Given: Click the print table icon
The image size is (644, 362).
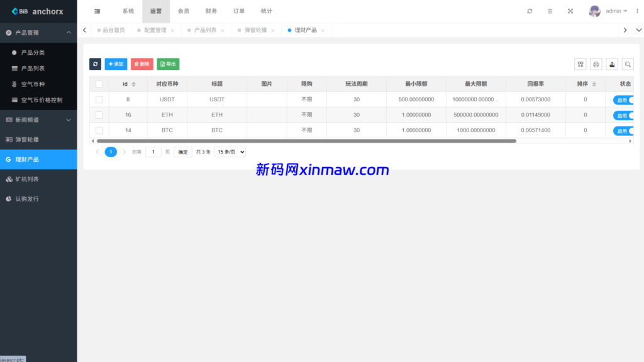Looking at the screenshot, I should [596, 64].
